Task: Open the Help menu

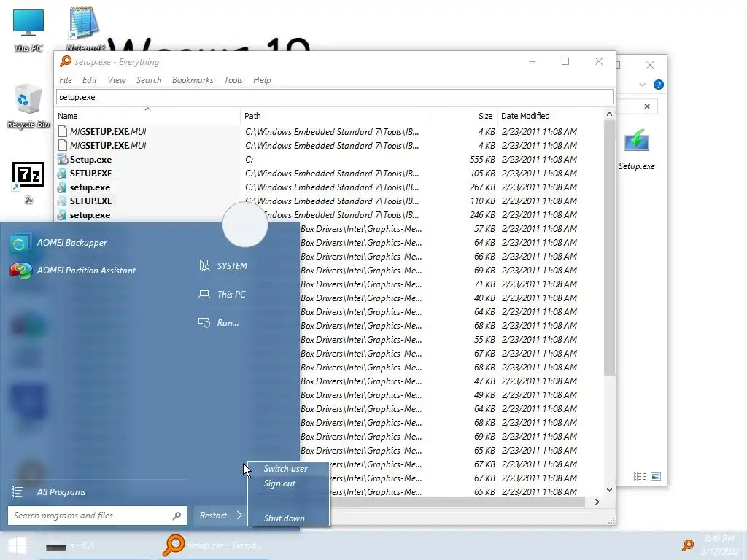Action: click(262, 80)
